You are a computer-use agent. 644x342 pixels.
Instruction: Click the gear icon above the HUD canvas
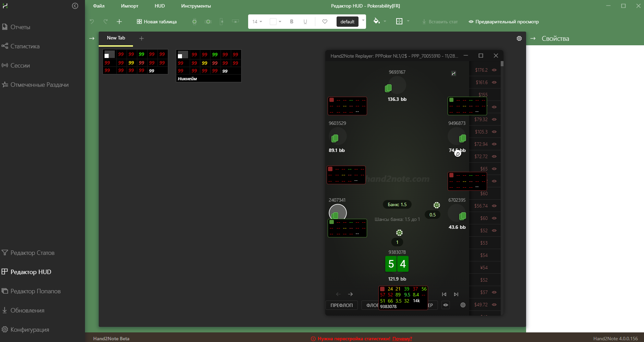[519, 38]
